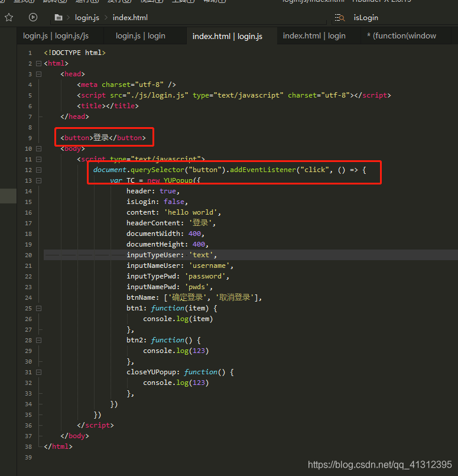Collapse the html block on line 2
Viewport: 458px width, 476px height.
tap(38, 63)
